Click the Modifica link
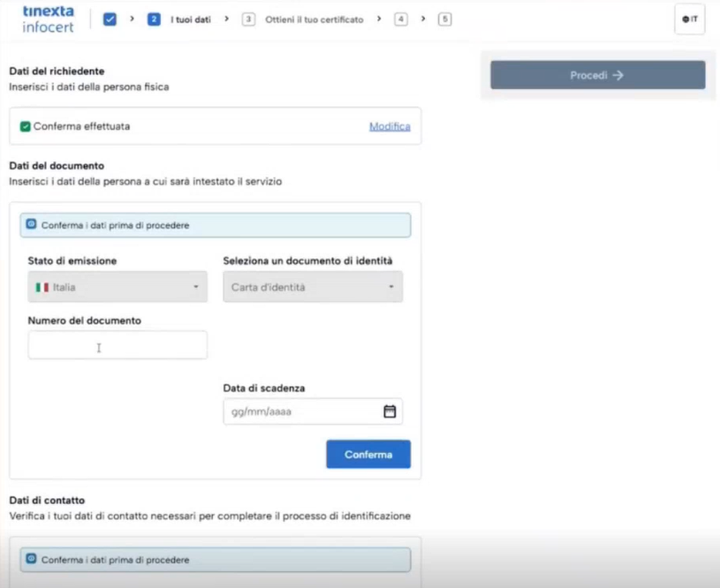This screenshot has height=588, width=720. tap(390, 126)
